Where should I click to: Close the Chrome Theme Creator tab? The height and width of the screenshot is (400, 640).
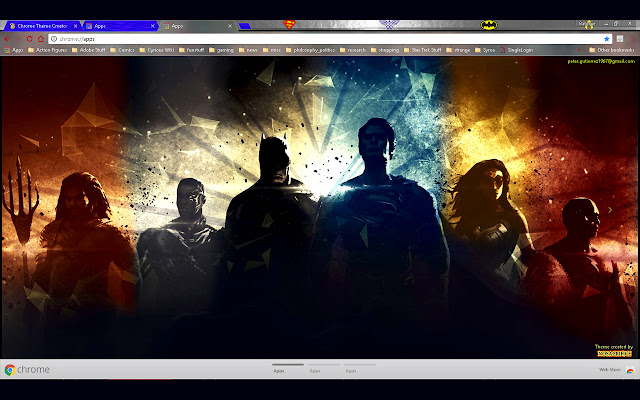76,26
